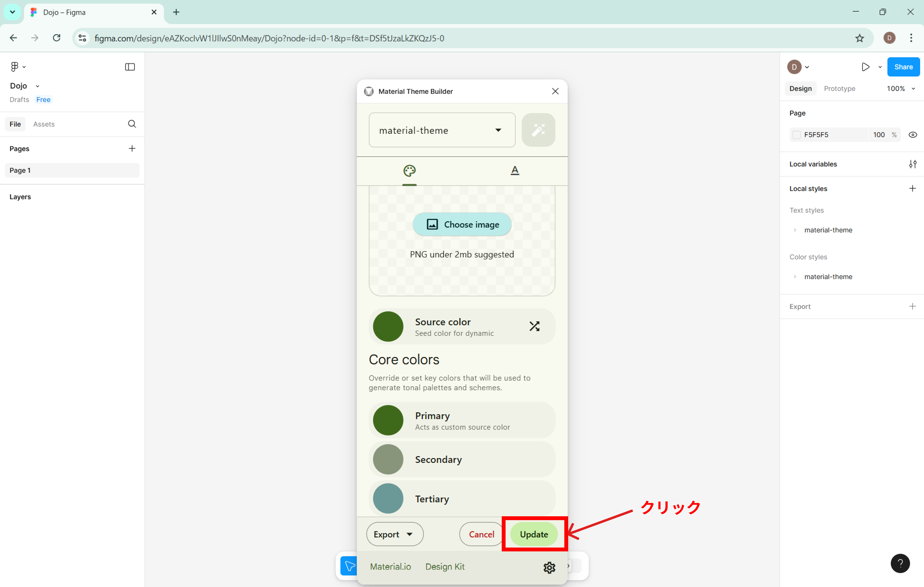
Task: Click the magic wand icon button
Action: [x=538, y=130]
